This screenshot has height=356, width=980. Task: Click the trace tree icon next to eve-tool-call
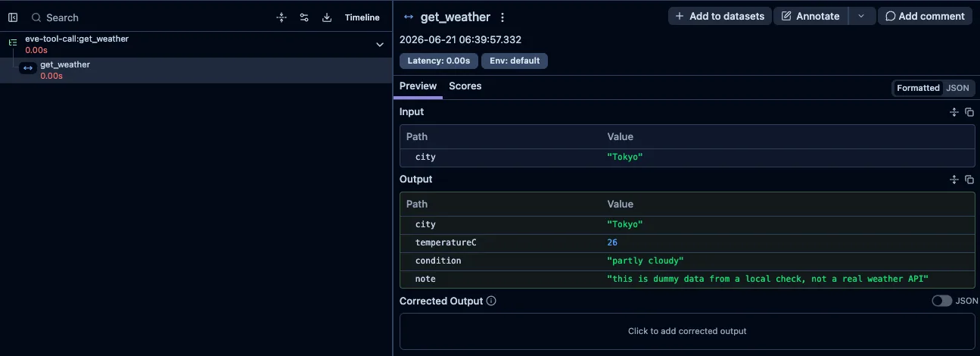point(12,42)
